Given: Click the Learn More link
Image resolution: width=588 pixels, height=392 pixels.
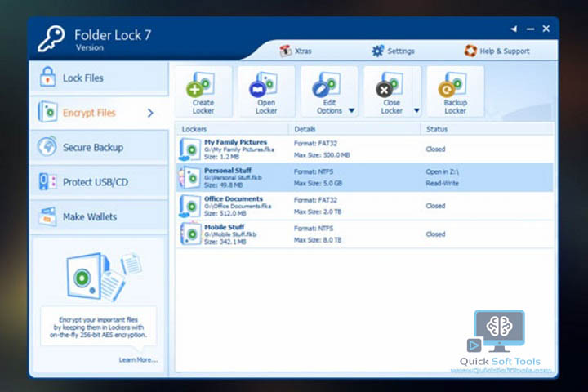Looking at the screenshot, I should tap(138, 359).
